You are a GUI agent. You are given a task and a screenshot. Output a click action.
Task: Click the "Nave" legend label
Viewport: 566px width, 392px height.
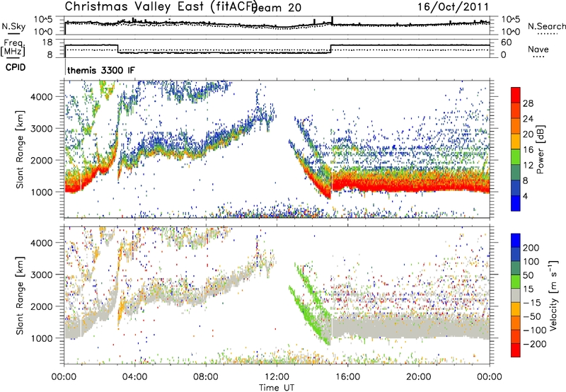pyautogui.click(x=538, y=50)
